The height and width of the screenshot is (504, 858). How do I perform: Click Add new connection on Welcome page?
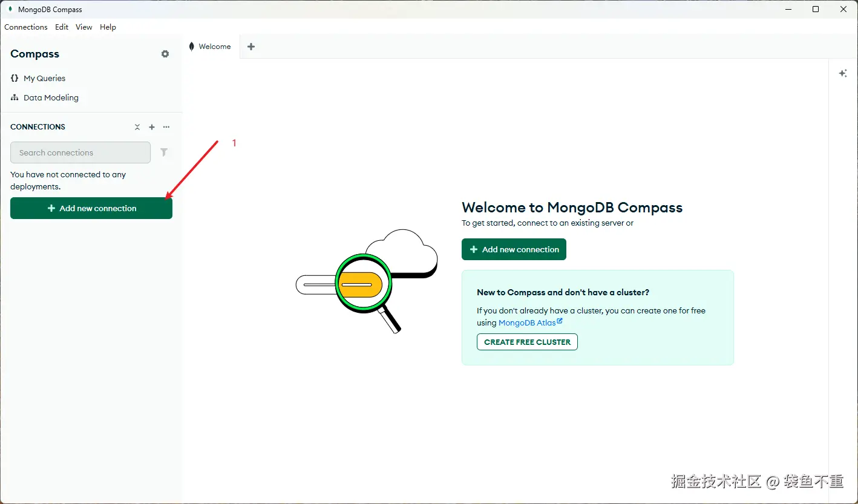(514, 249)
